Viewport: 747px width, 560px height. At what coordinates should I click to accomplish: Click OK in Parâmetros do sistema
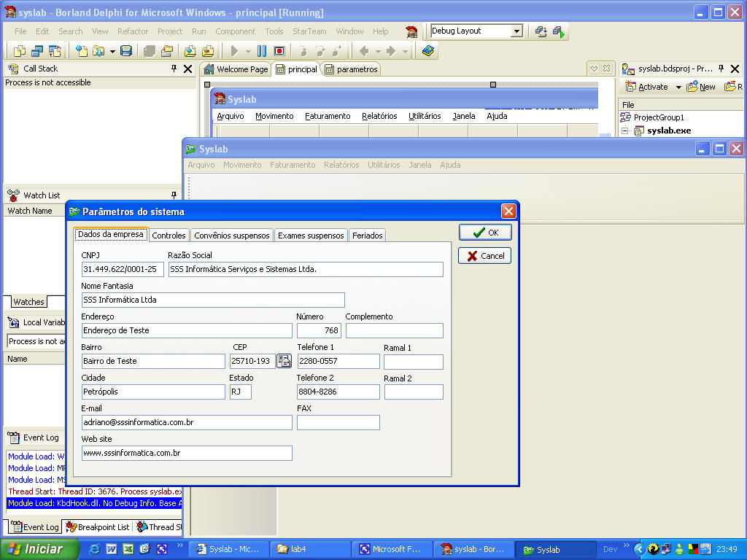485,233
